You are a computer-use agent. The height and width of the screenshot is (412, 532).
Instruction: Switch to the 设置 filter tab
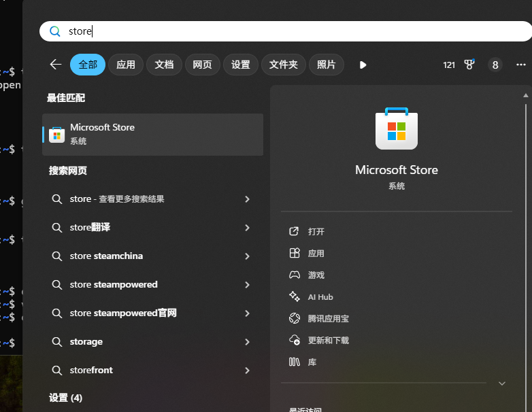click(x=241, y=65)
